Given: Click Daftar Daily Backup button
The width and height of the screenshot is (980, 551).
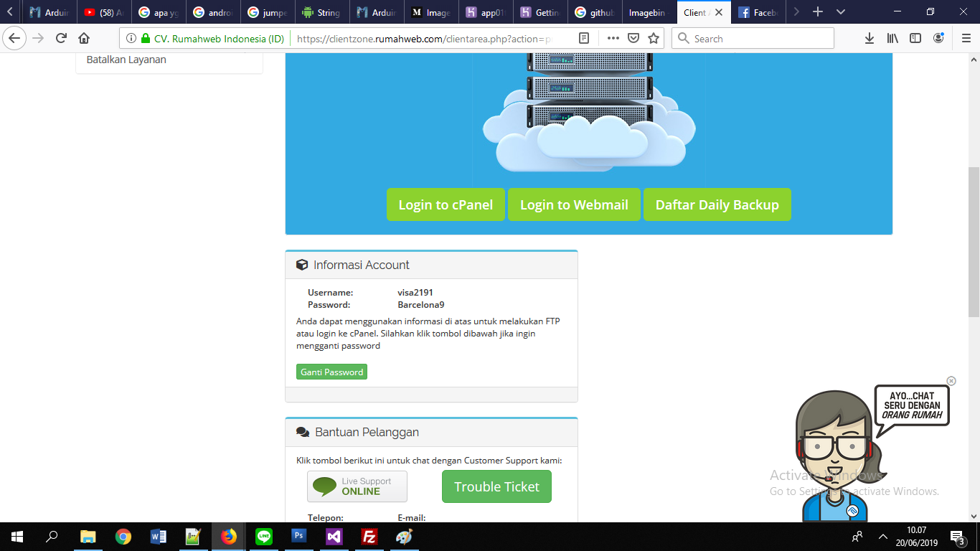Looking at the screenshot, I should point(717,204).
